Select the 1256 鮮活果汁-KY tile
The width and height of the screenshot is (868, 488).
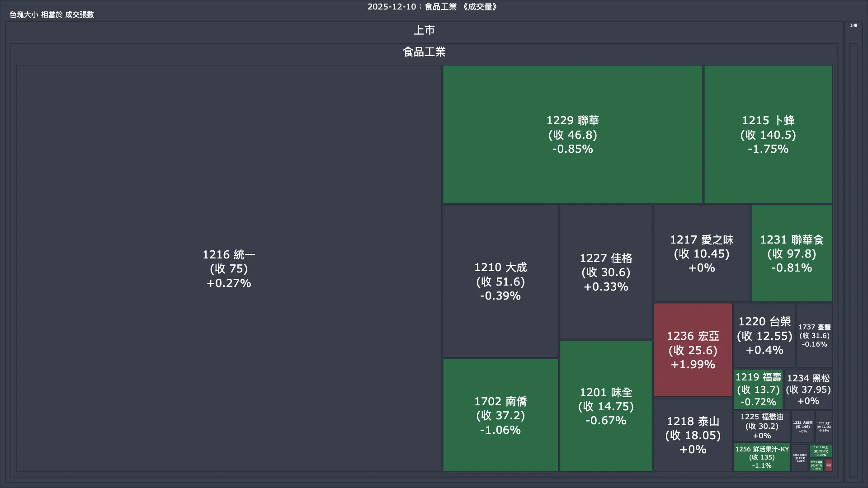(761, 457)
